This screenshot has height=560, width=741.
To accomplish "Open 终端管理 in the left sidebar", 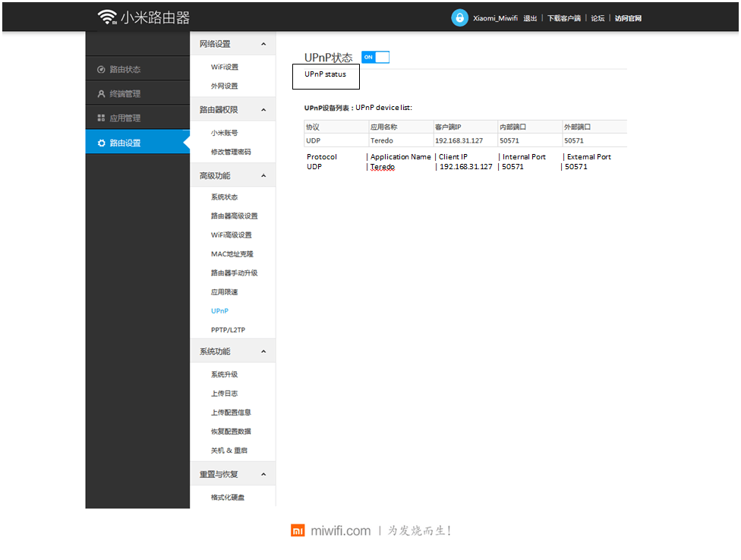I will pos(137,93).
